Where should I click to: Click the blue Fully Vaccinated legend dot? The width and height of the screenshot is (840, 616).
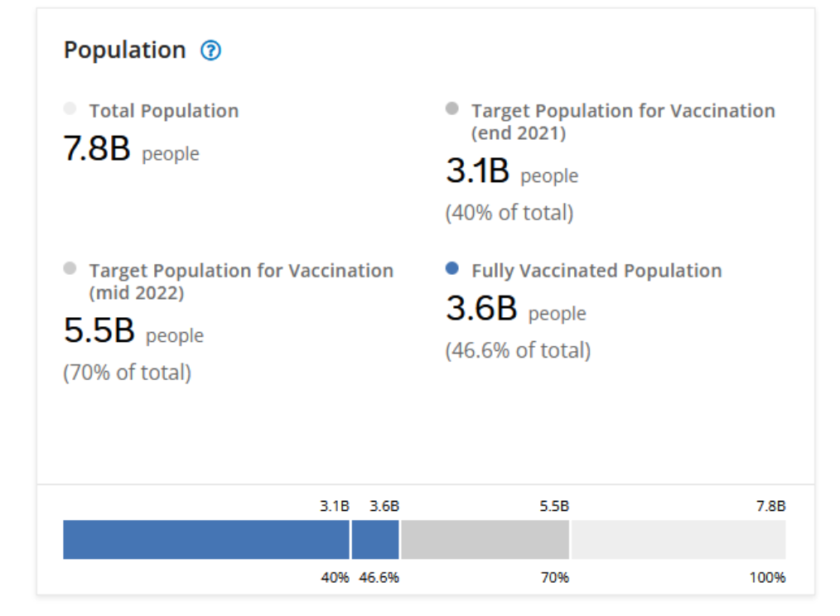tap(451, 268)
